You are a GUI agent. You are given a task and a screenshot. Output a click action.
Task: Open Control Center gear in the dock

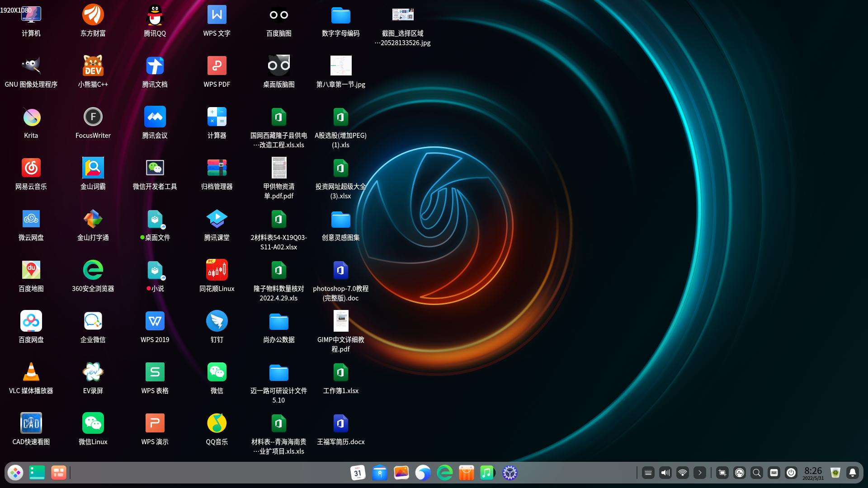click(509, 473)
